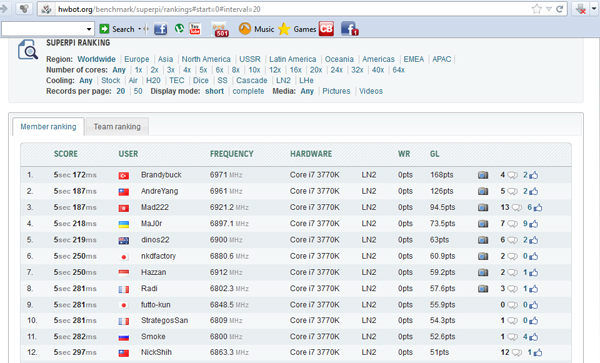Like AndreYang's score with the thumbs-up
Image resolution: width=600 pixels, height=363 pixels.
click(534, 191)
